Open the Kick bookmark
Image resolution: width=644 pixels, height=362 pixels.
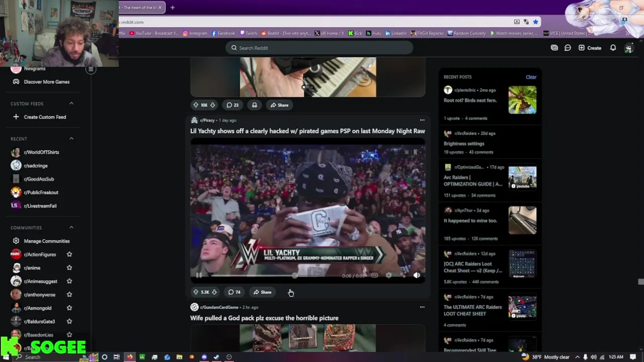(355, 33)
